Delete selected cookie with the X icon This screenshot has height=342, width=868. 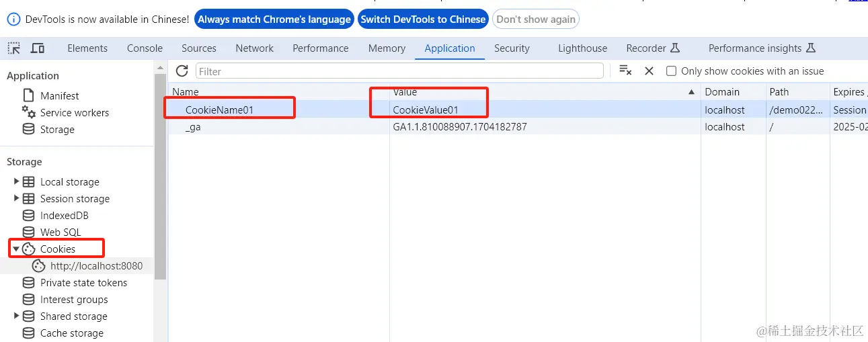[649, 71]
